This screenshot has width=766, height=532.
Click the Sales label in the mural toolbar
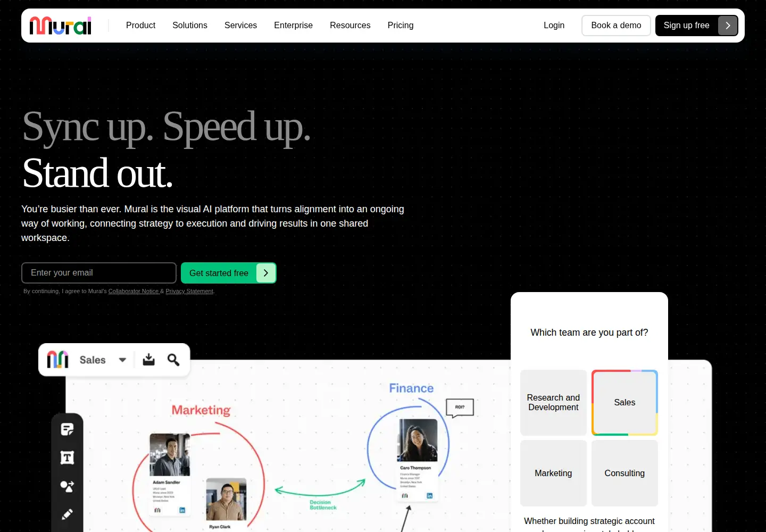(93, 360)
